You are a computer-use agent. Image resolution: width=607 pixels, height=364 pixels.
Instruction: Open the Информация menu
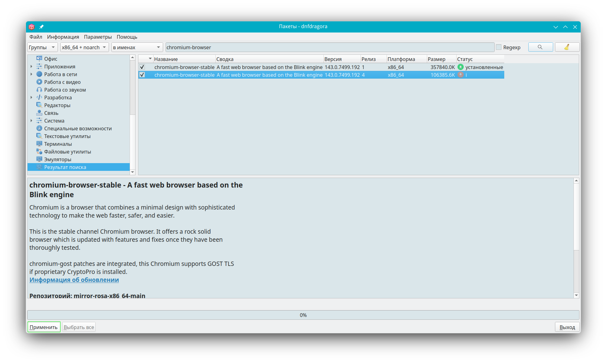point(63,37)
